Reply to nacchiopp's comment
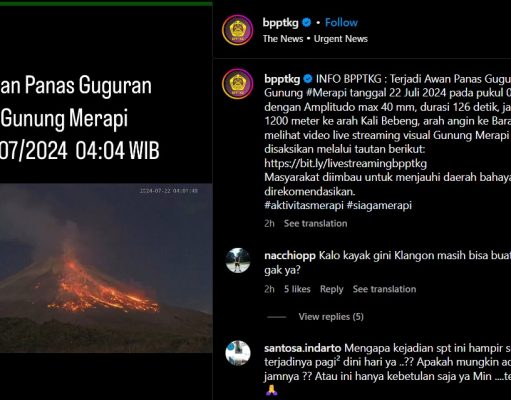 (x=331, y=289)
